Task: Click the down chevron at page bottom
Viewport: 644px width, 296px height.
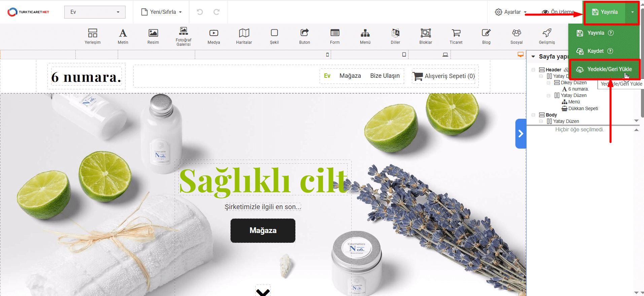Action: pos(263,292)
